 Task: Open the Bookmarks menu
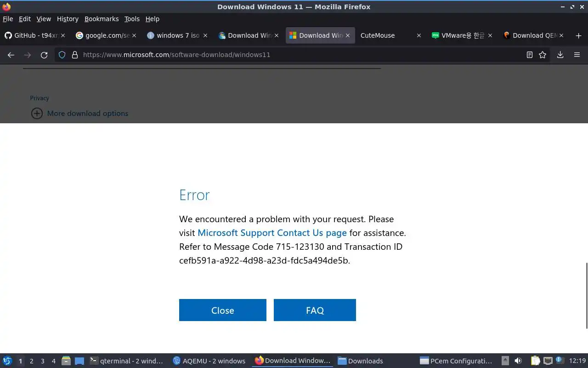pos(102,19)
